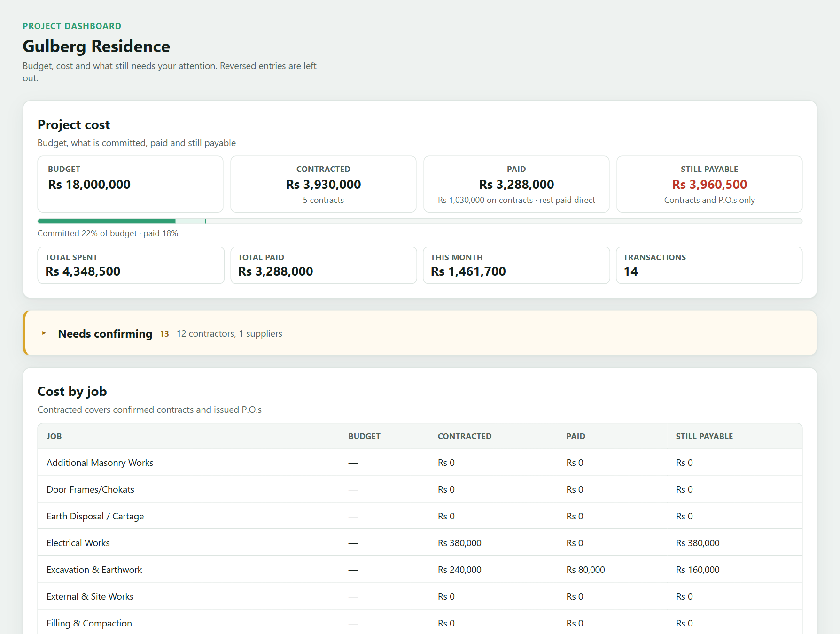Select the Electrical Works job

tap(420, 543)
